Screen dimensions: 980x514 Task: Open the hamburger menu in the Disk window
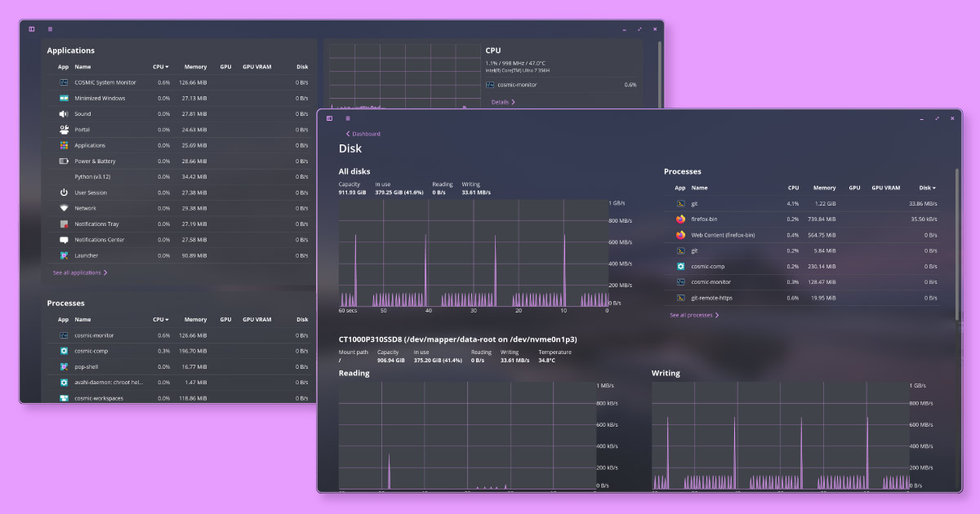pyautogui.click(x=347, y=118)
